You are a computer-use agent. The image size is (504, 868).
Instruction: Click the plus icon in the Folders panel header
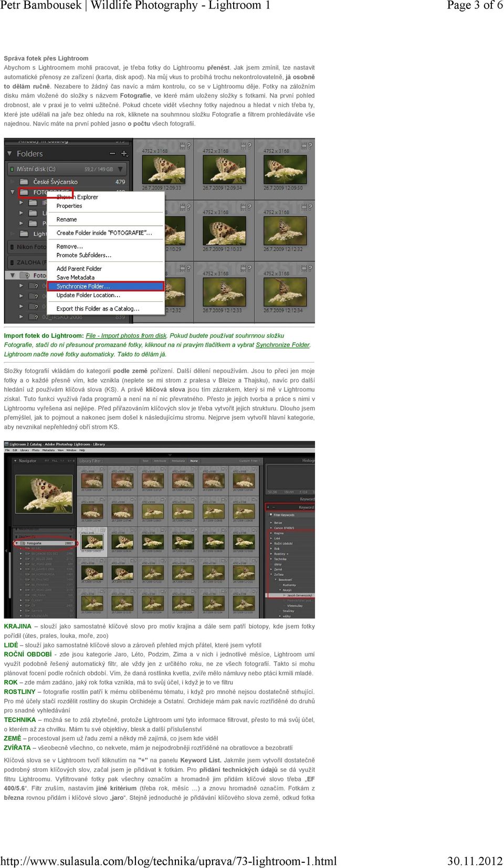coord(124,154)
